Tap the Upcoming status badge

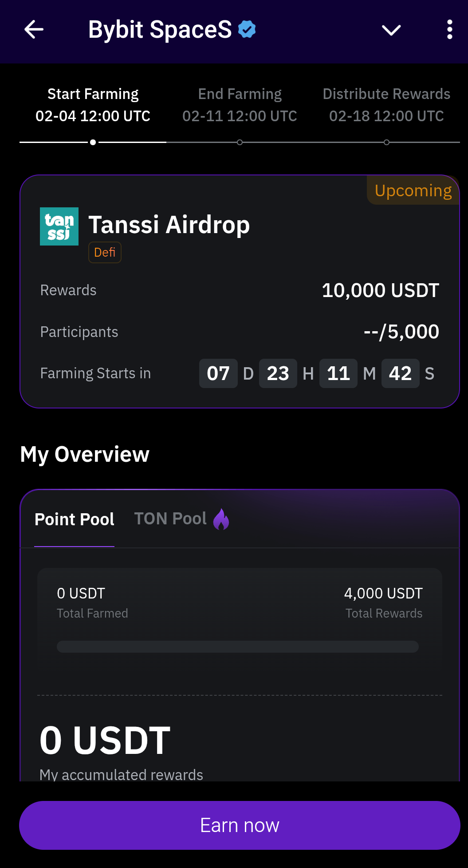tap(413, 190)
